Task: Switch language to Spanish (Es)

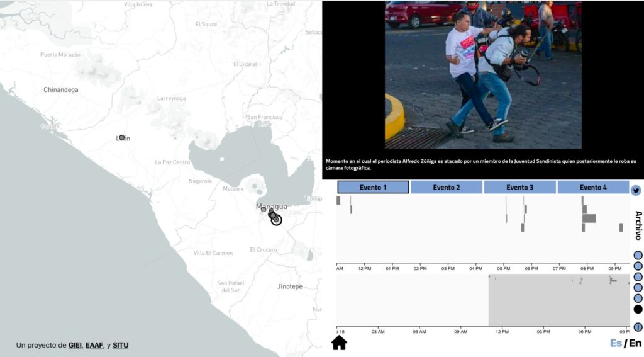Action: coord(616,343)
